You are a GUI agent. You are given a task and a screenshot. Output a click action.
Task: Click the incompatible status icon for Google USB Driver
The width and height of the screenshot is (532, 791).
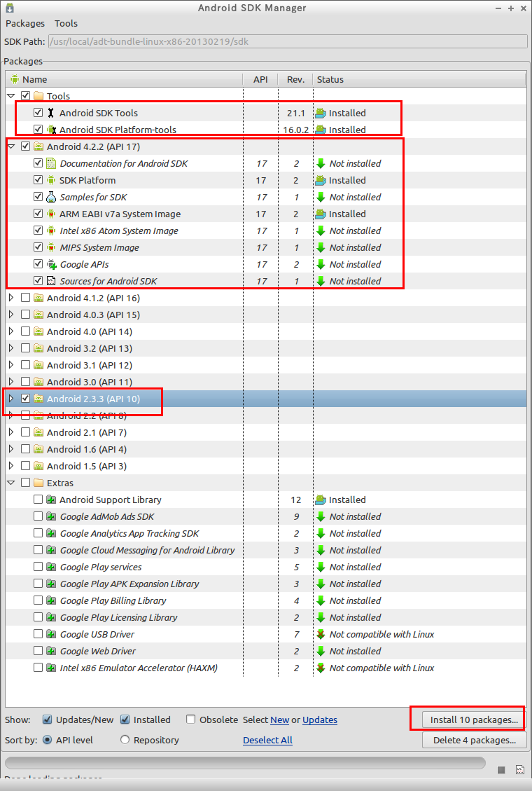[321, 634]
